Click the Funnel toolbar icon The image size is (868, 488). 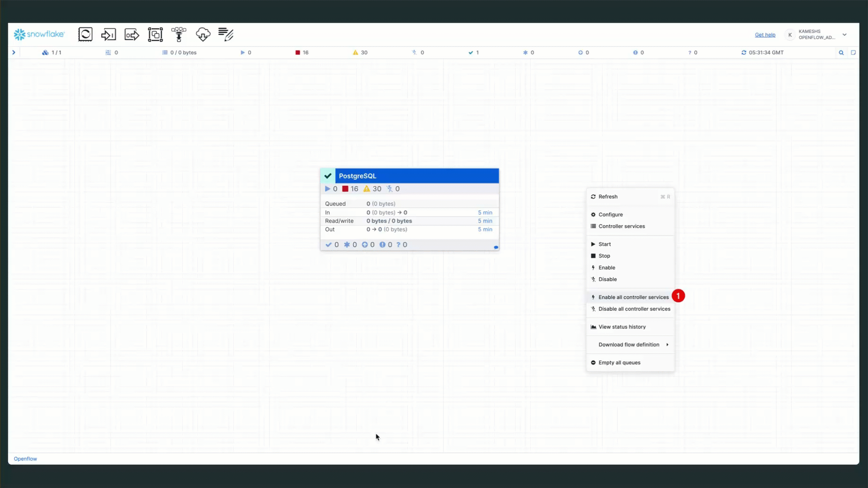point(179,35)
